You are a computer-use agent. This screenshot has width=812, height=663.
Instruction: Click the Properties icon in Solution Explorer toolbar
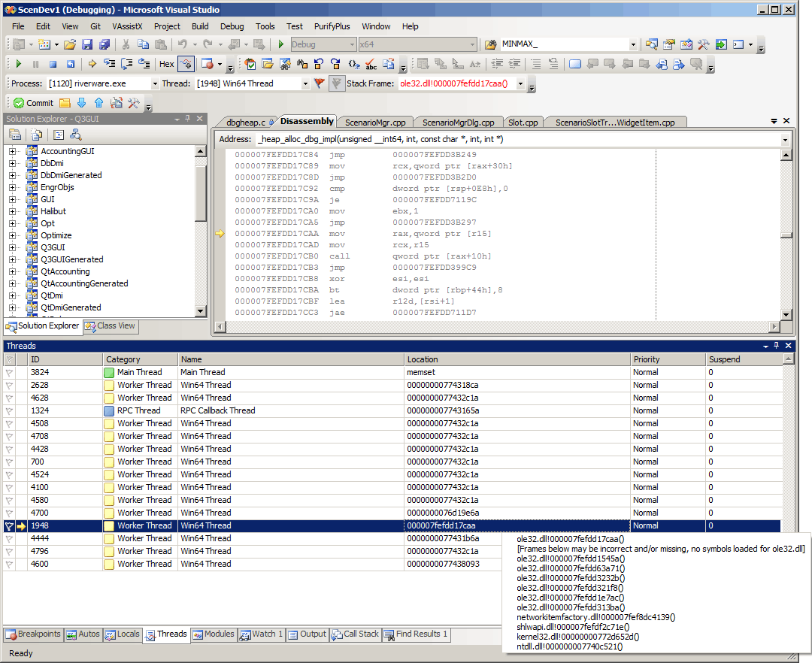point(15,135)
